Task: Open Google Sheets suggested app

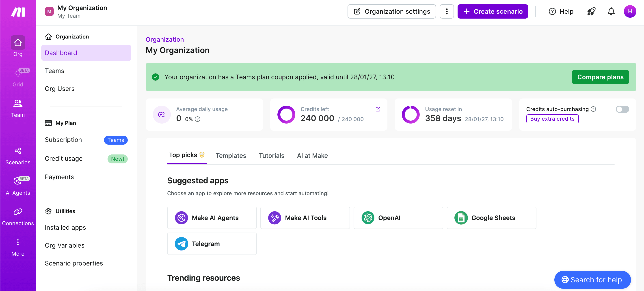Action: point(491,218)
